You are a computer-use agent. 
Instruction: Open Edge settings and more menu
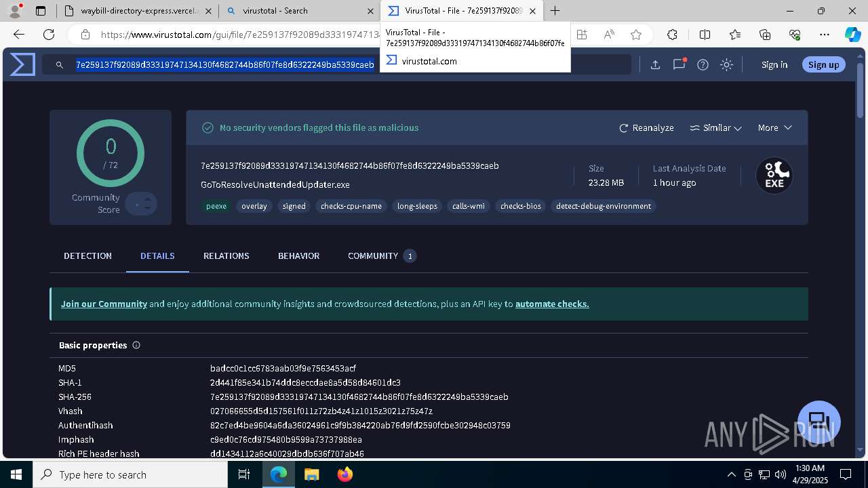(825, 35)
